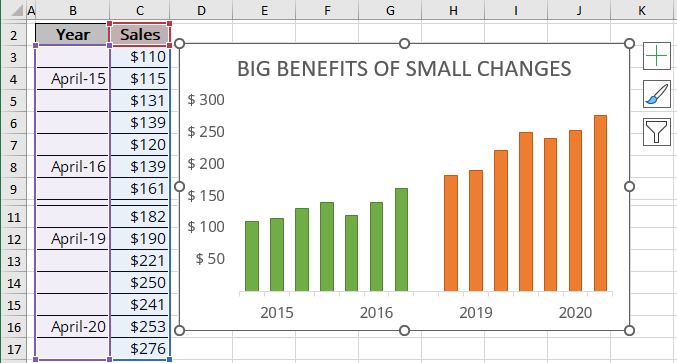The height and width of the screenshot is (363, 677).
Task: Select row 17 header
Action: [x=13, y=349]
